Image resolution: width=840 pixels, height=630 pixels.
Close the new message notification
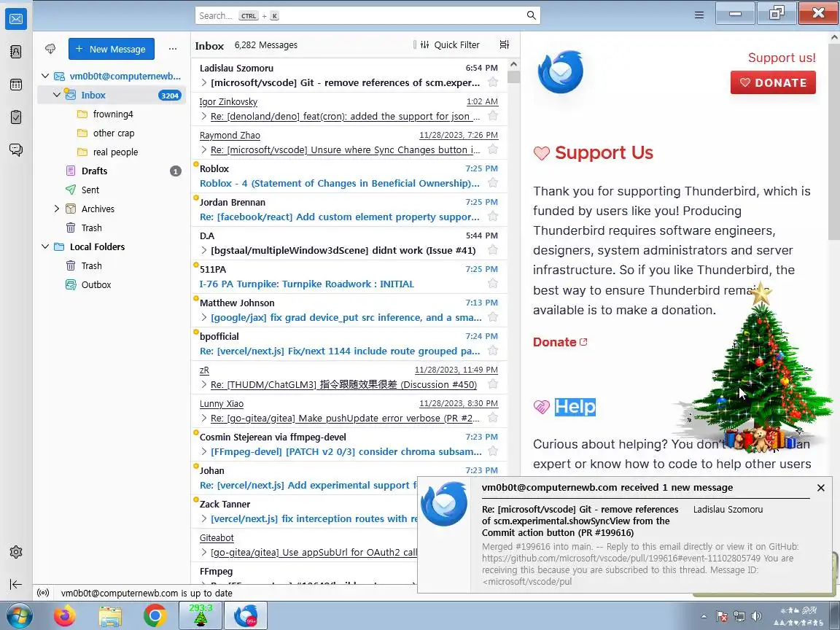click(821, 488)
